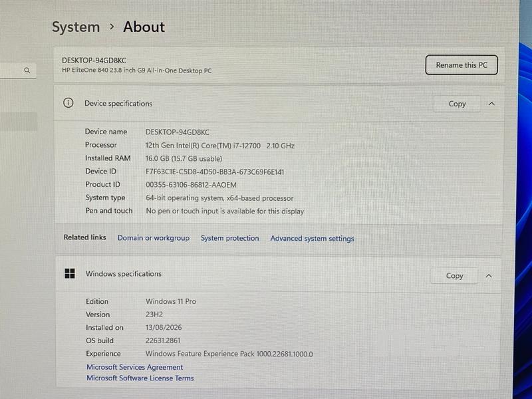Viewport: 532px width, 399px height.
Task: Copy the Windows specifications
Action: 454,276
